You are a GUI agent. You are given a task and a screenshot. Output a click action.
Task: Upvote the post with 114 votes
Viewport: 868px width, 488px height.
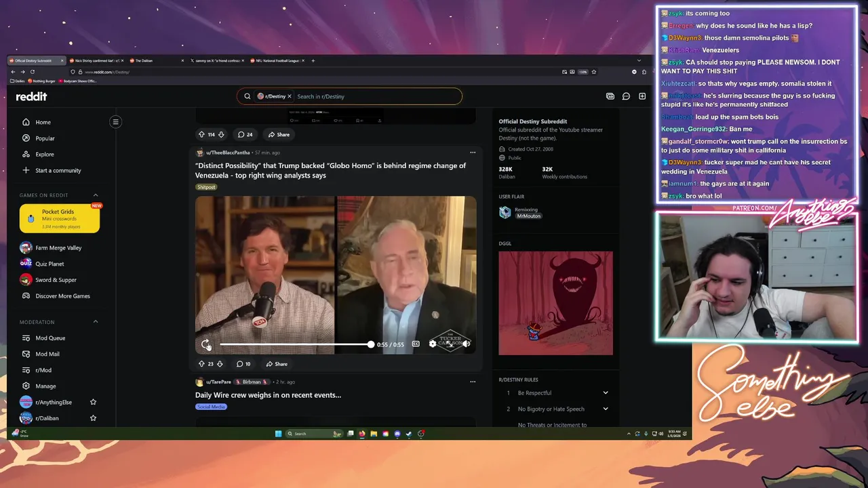point(201,134)
